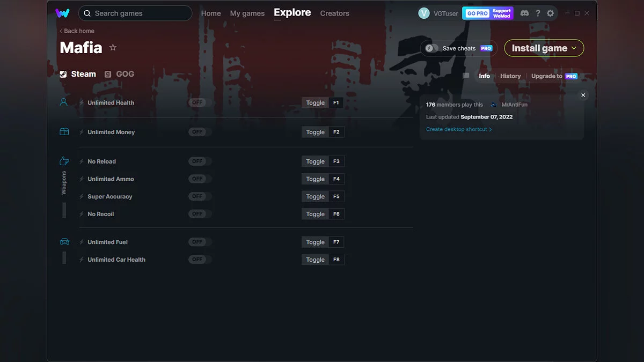Click the WeMod logo icon
Screen dimensions: 644x362
click(x=62, y=13)
